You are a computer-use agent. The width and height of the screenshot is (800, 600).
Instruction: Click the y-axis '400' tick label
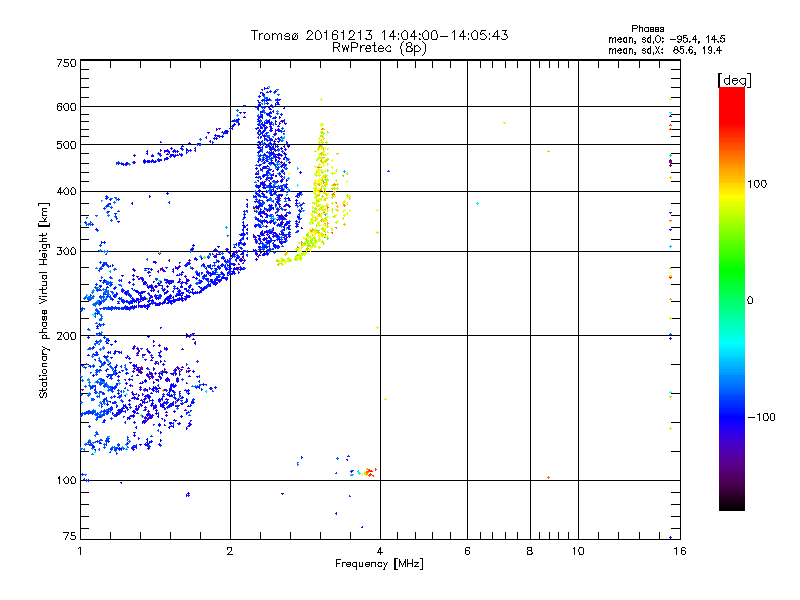pyautogui.click(x=66, y=192)
